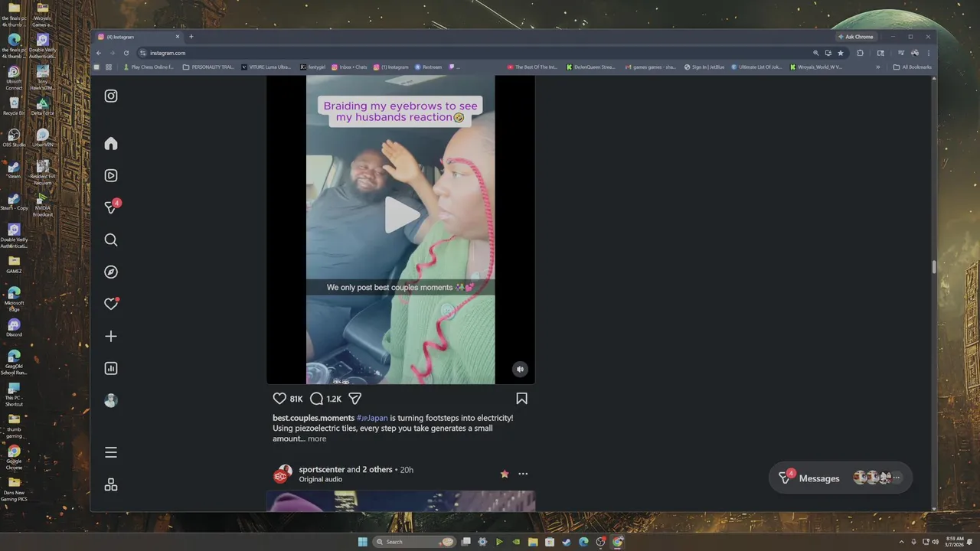980x551 pixels.
Task: Go back in Chrome
Action: click(x=99, y=53)
